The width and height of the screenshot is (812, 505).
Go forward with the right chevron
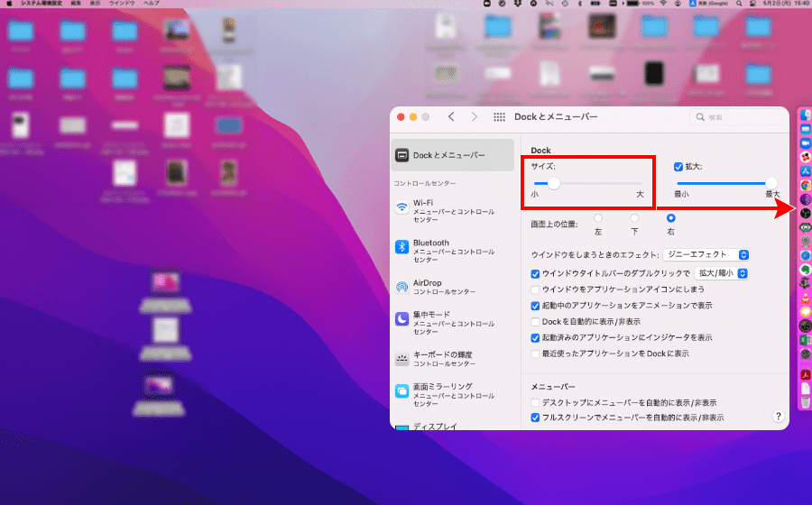pos(475,117)
